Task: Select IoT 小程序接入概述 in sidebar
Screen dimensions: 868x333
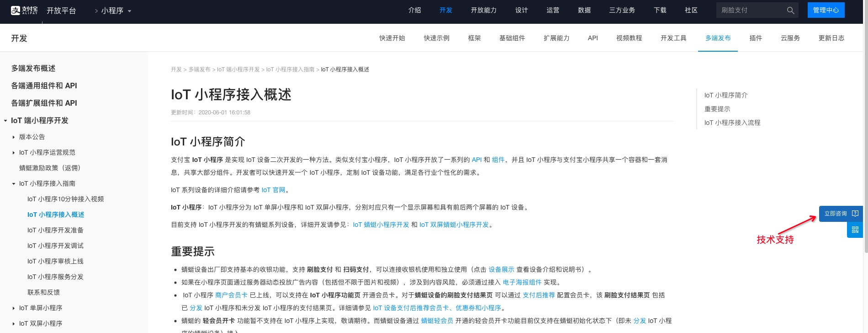Action: tap(56, 215)
